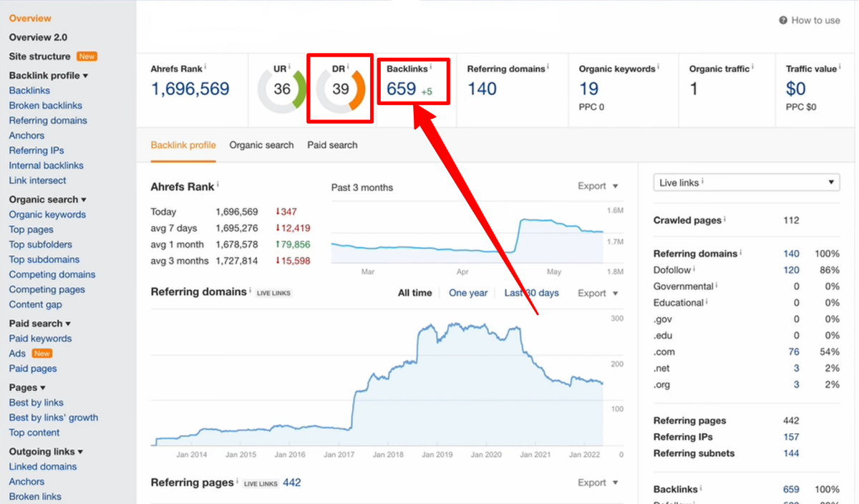
Task: Click info icon beside Organic keywords header
Action: tap(659, 67)
